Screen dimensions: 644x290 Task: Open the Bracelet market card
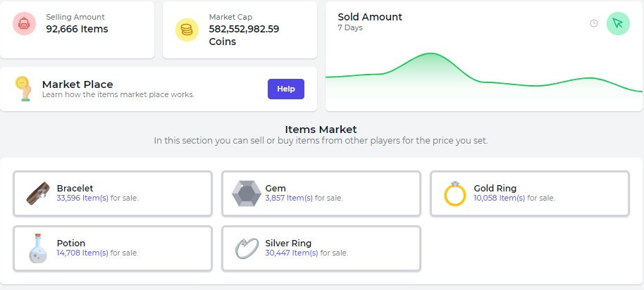113,194
